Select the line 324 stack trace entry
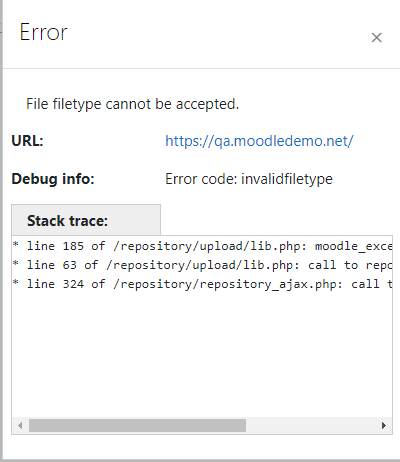The width and height of the screenshot is (400, 462). (202, 284)
